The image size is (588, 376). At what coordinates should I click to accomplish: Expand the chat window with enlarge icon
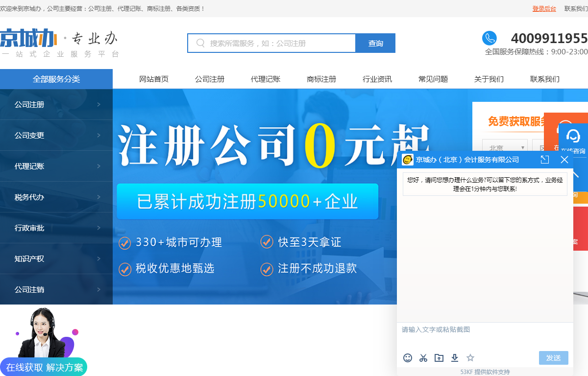tap(545, 160)
